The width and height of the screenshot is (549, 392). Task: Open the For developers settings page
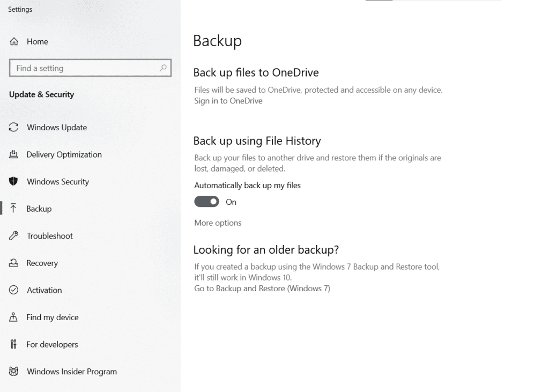tap(52, 344)
